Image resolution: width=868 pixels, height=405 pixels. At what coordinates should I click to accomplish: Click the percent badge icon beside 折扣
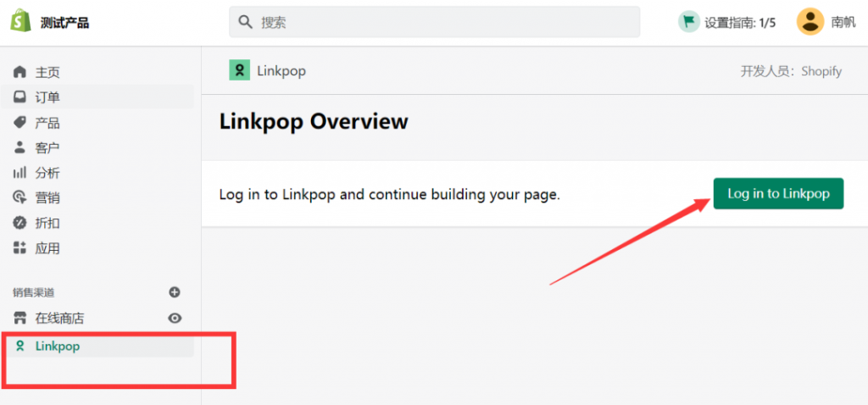click(20, 223)
